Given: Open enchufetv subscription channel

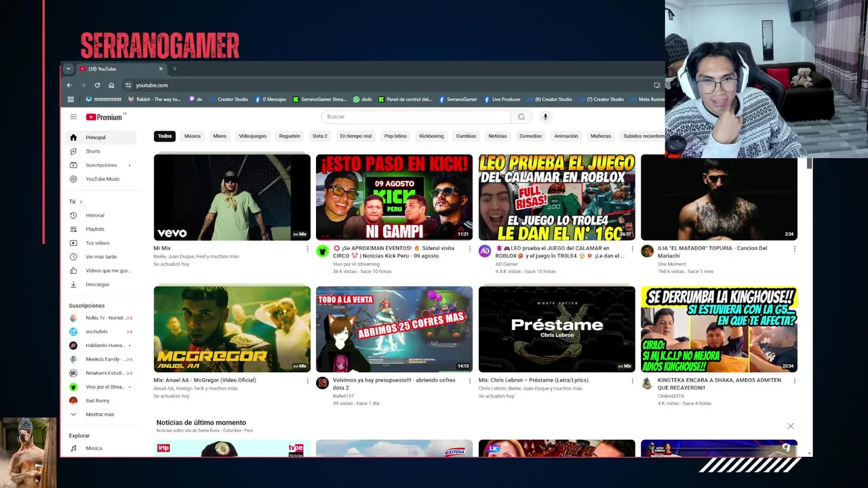Looking at the screenshot, I should pyautogui.click(x=100, y=331).
